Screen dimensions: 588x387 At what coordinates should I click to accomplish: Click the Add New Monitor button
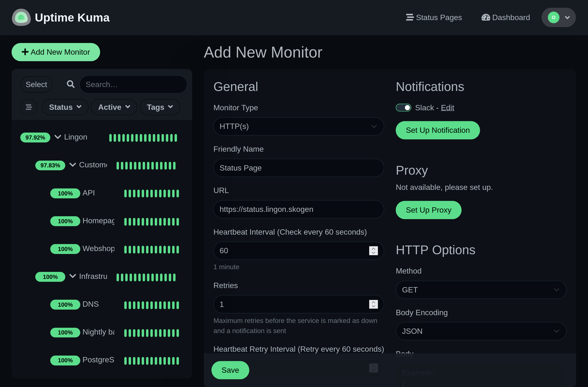(x=56, y=52)
